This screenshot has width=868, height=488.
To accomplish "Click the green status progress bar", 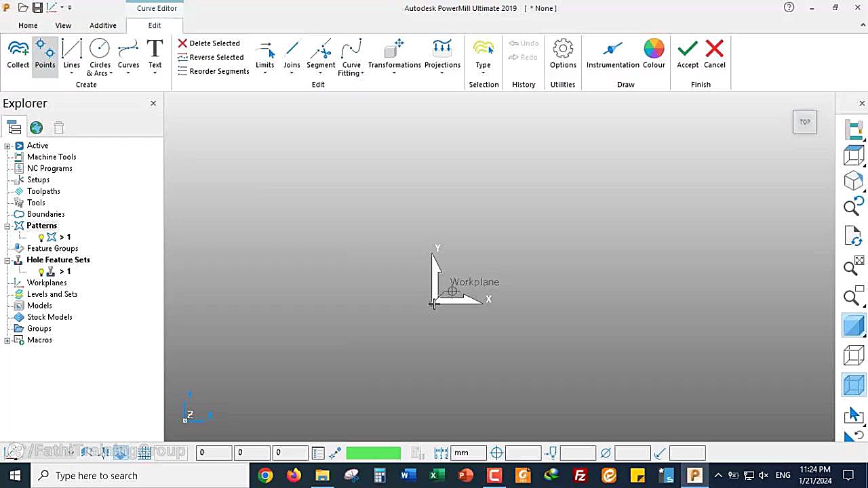I will (373, 453).
